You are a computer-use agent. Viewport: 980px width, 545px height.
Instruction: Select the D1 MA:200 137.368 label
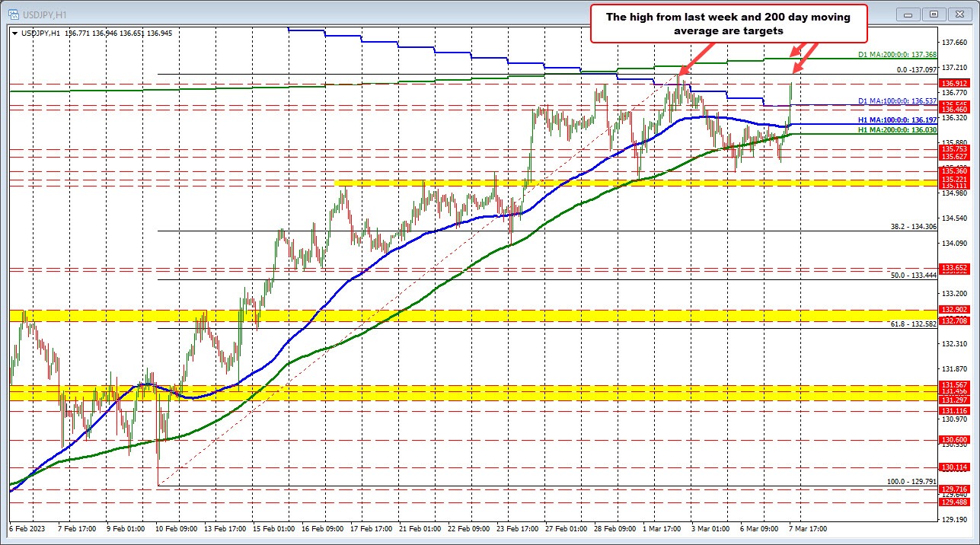coord(896,56)
